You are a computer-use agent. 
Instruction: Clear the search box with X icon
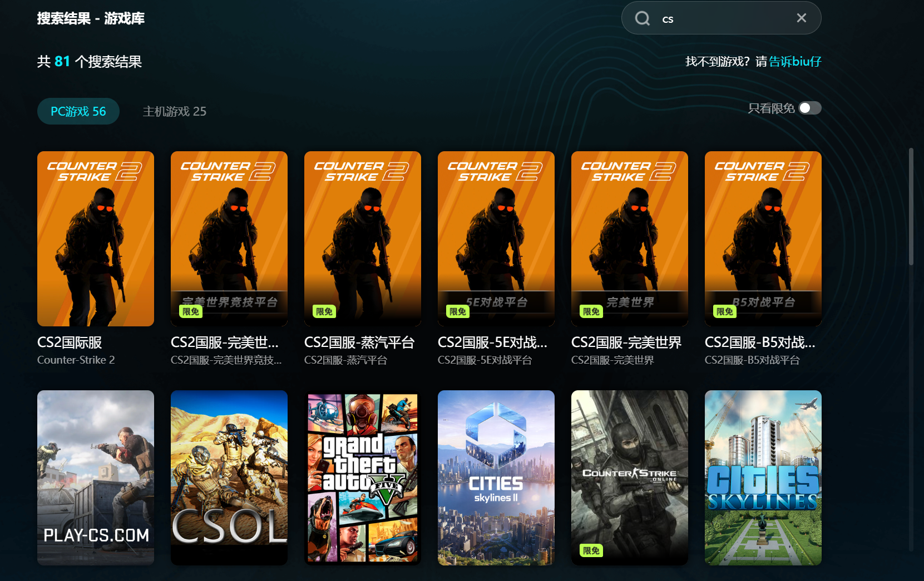(801, 18)
